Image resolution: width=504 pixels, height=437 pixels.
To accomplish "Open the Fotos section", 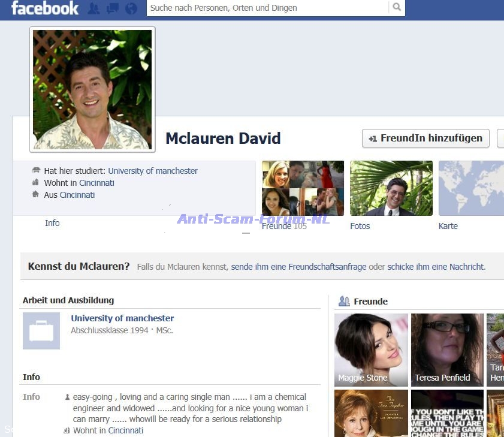I will pos(391,188).
